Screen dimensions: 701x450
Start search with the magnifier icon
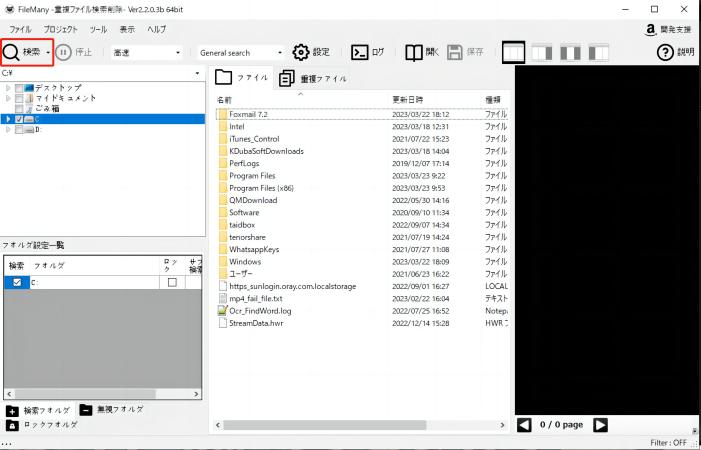click(11, 53)
